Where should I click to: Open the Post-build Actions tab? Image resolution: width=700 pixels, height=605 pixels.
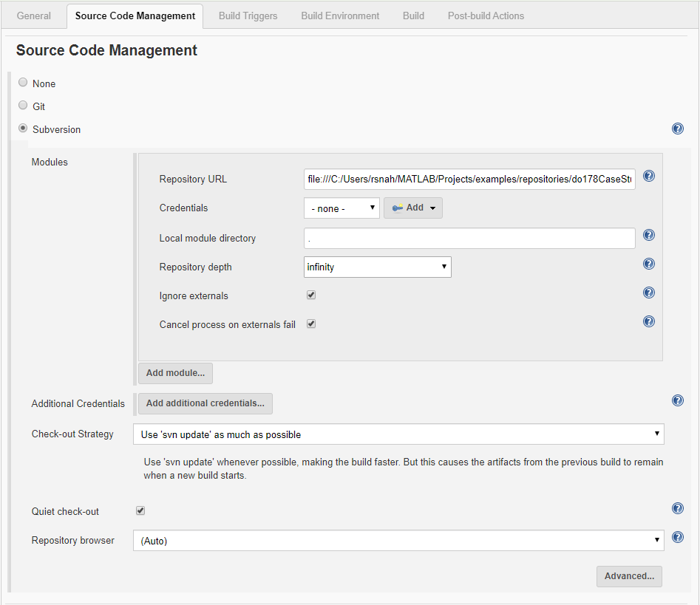coord(485,15)
